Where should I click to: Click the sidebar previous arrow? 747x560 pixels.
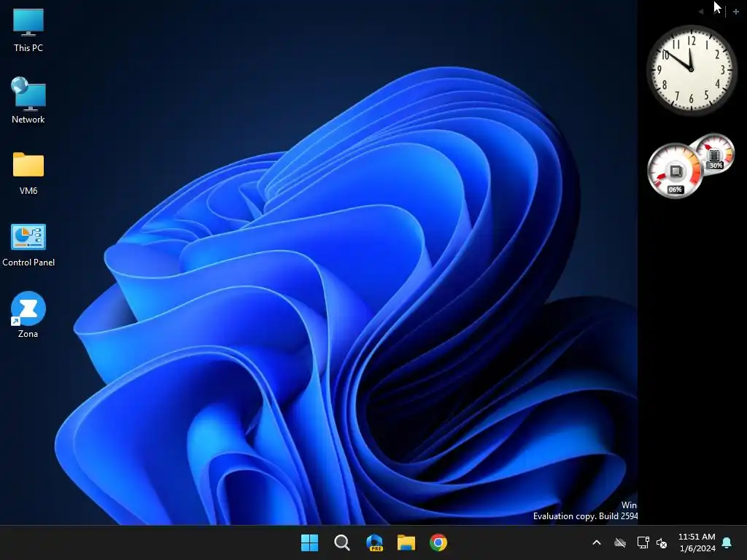[701, 12]
